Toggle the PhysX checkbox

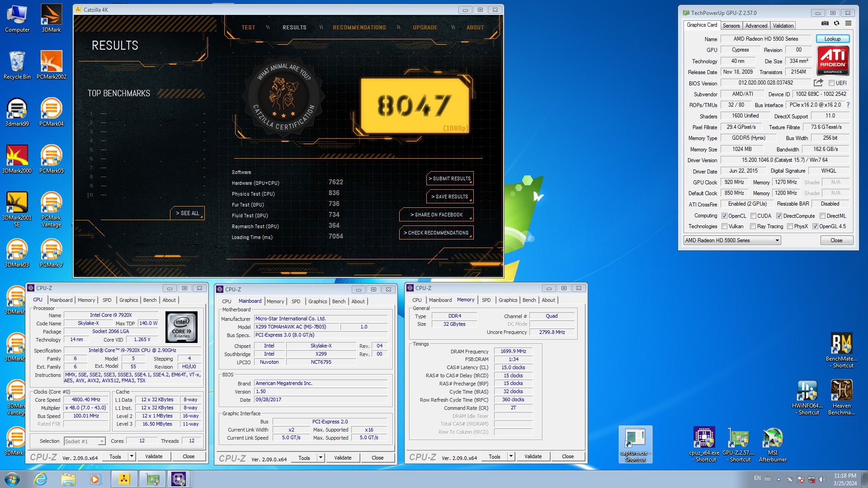(x=790, y=226)
